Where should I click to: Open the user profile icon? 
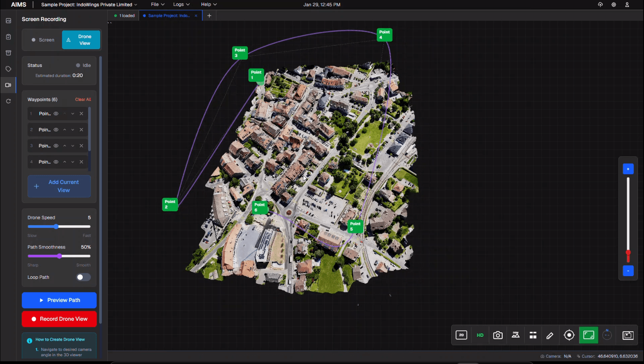pyautogui.click(x=627, y=5)
